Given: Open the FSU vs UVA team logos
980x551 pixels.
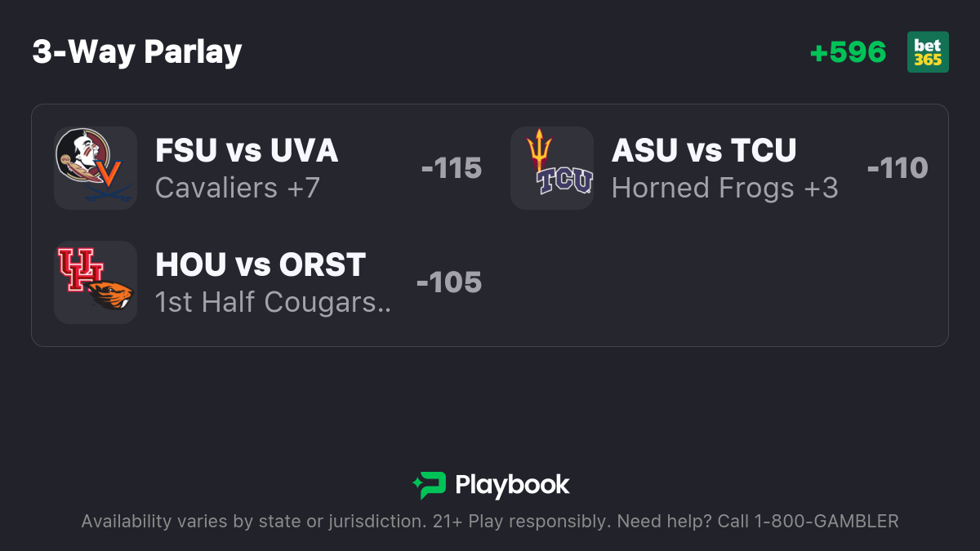Looking at the screenshot, I should (96, 168).
